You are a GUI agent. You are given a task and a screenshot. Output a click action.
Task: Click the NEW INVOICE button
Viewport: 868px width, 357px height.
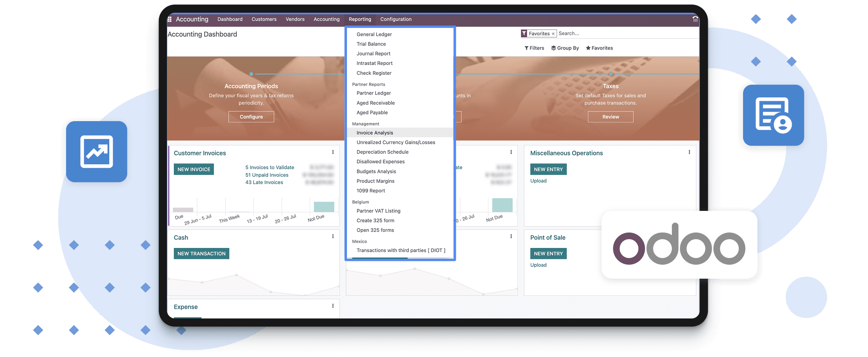coord(194,169)
